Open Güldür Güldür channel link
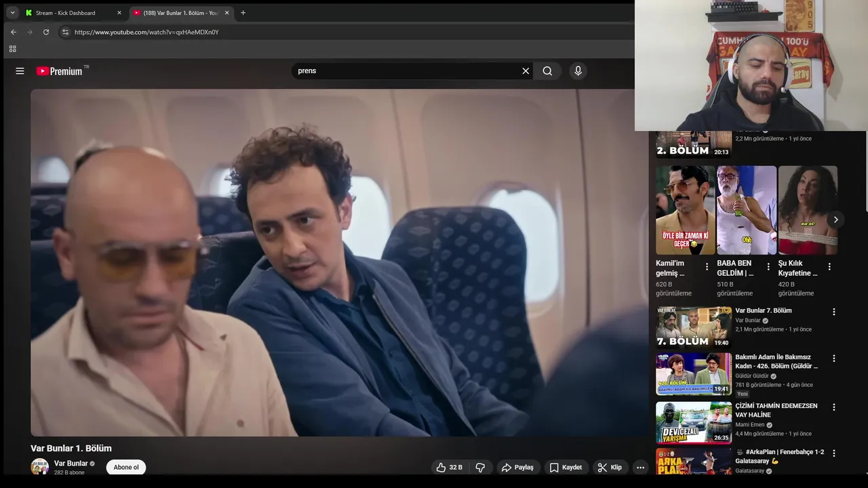This screenshot has width=868, height=488. pos(752,375)
